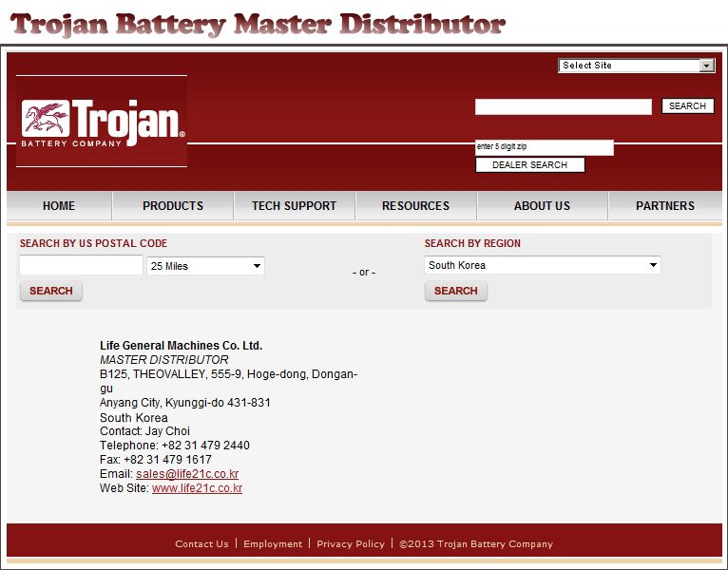Click the Fax: +82 31 479 1617 line
Screen dimensions: 728x570
click(156, 460)
